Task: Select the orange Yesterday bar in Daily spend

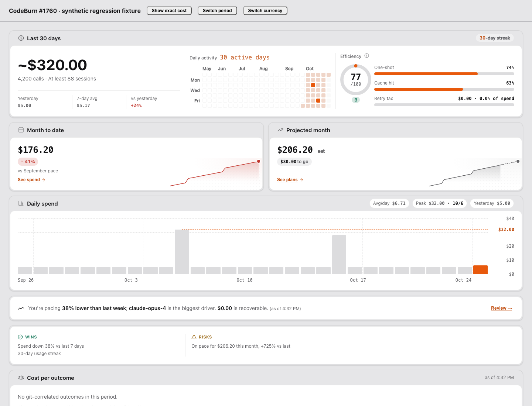Action: (x=480, y=270)
